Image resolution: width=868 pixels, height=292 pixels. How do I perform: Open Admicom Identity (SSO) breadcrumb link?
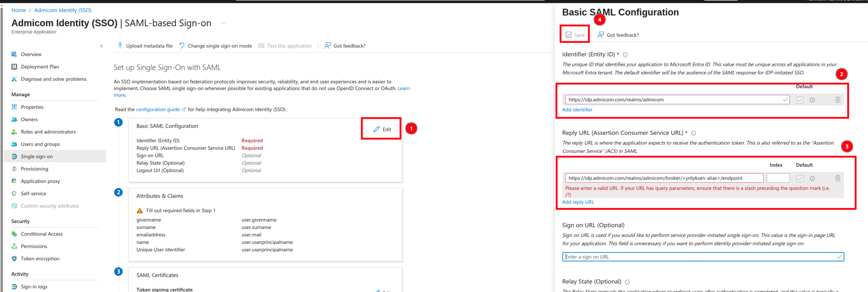63,10
